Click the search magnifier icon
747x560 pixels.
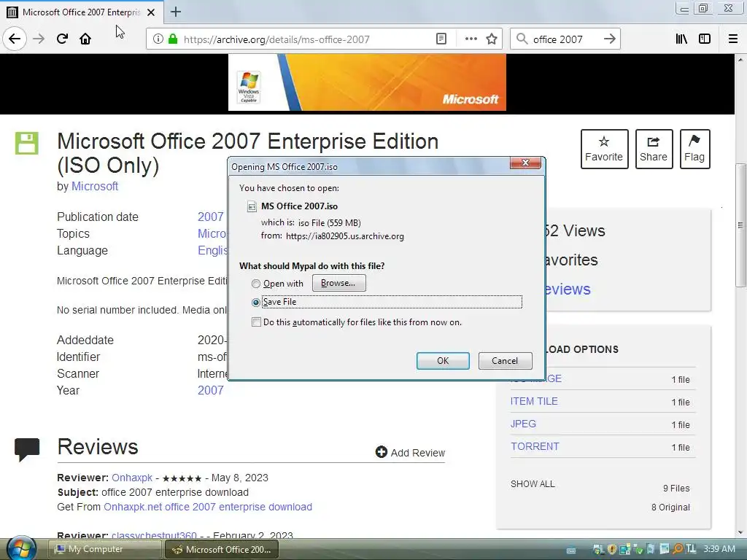click(x=522, y=39)
